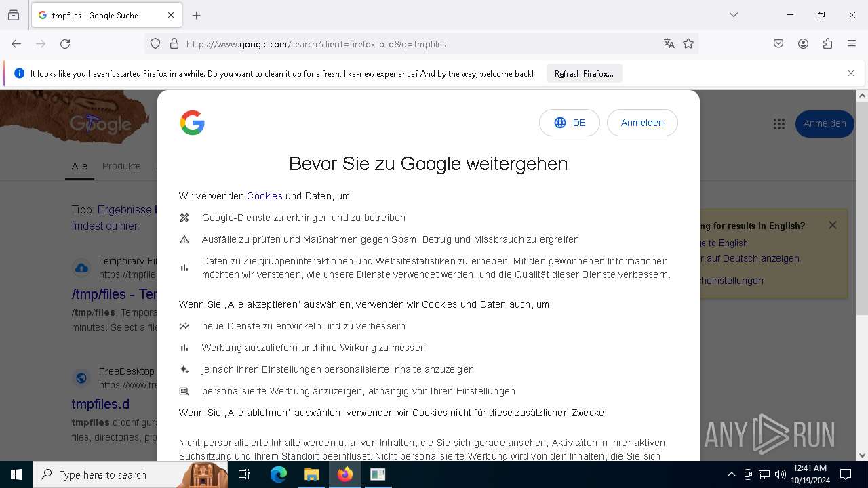Go back to previous page
868x488 pixels.
16,44
